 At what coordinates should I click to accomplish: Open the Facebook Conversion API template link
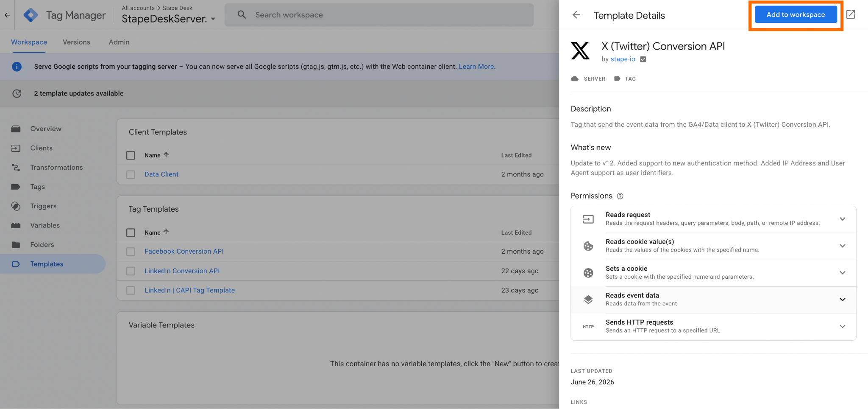[x=184, y=252]
